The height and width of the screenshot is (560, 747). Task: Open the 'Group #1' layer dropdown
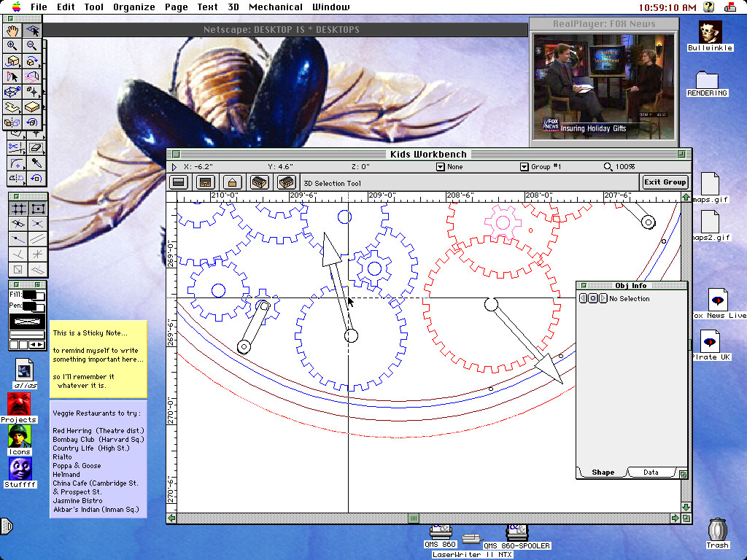click(x=524, y=167)
